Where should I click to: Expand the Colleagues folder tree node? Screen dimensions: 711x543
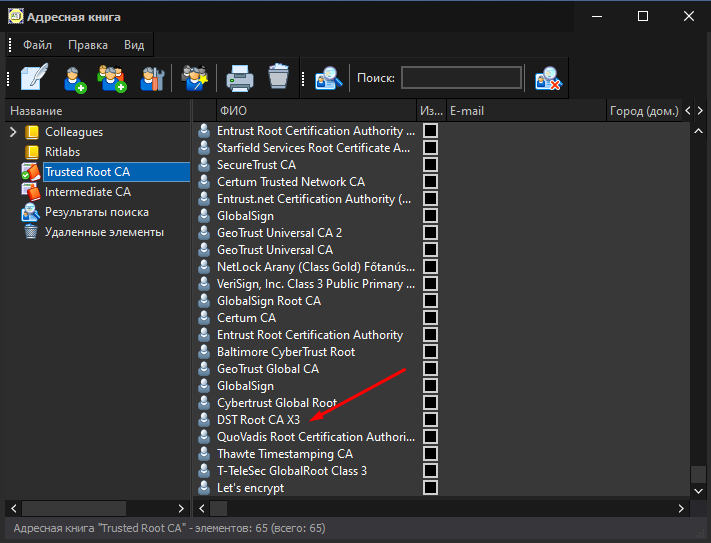click(13, 132)
